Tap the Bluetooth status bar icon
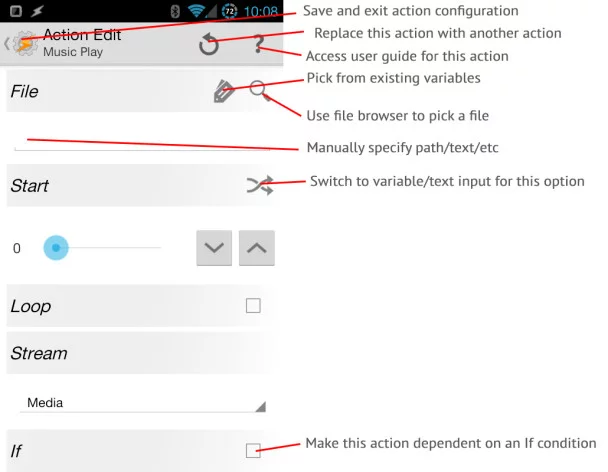This screenshot has width=608, height=472. 175,11
